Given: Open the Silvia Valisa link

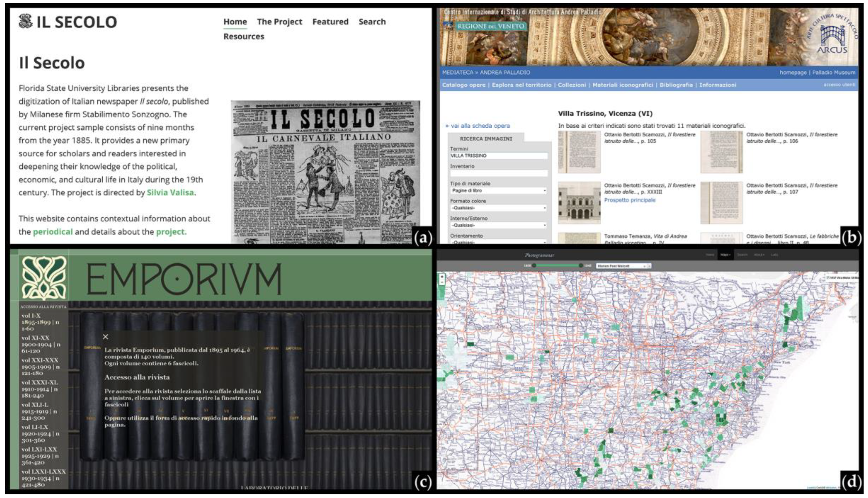Looking at the screenshot, I should click(170, 193).
